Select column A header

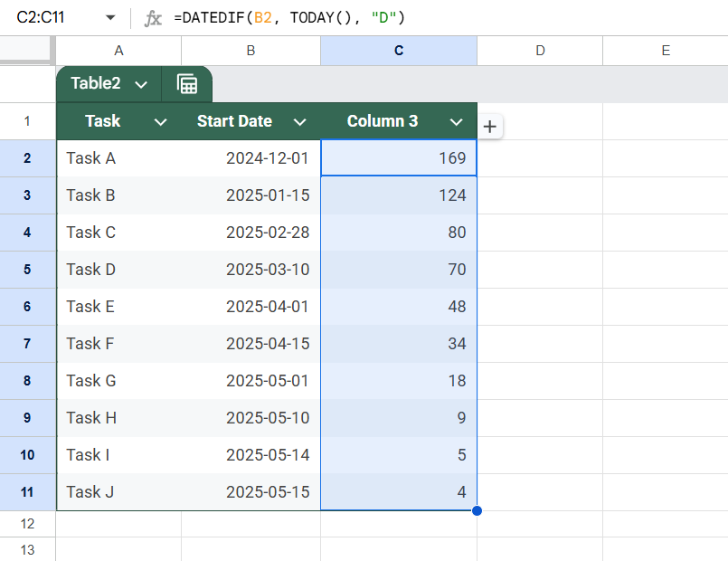tap(118, 51)
